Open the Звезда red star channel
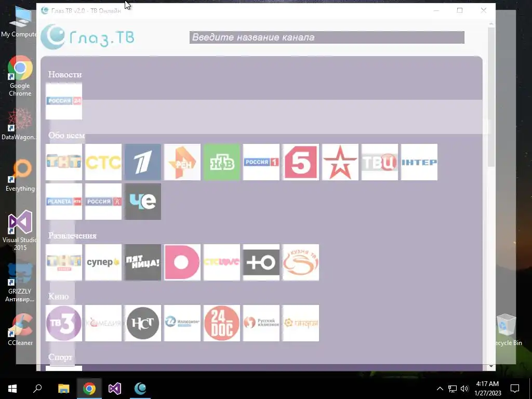Image resolution: width=532 pixels, height=399 pixels. pyautogui.click(x=340, y=162)
